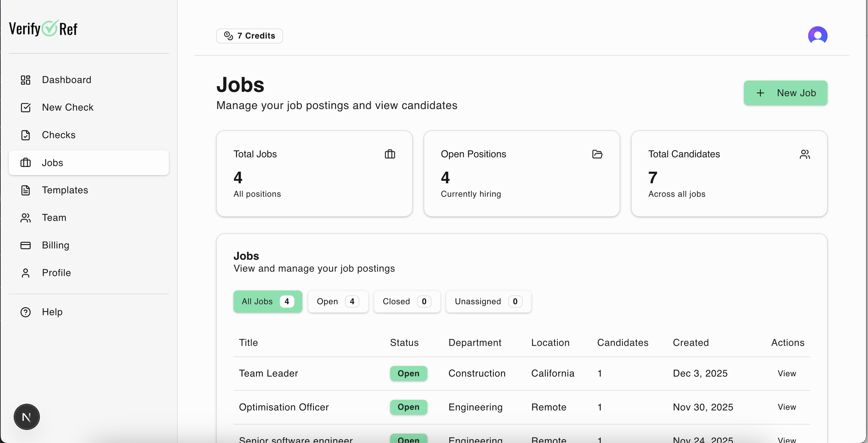Click the Checks document icon
The height and width of the screenshot is (443, 868).
pos(26,135)
